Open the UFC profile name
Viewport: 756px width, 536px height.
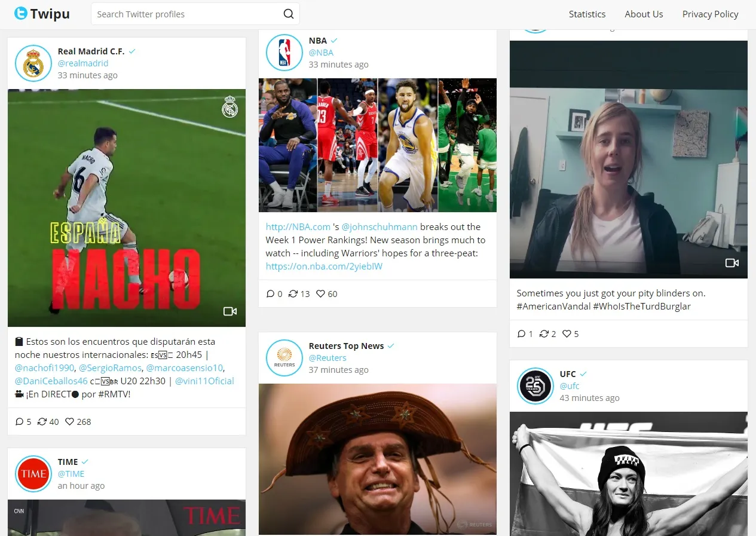click(568, 374)
